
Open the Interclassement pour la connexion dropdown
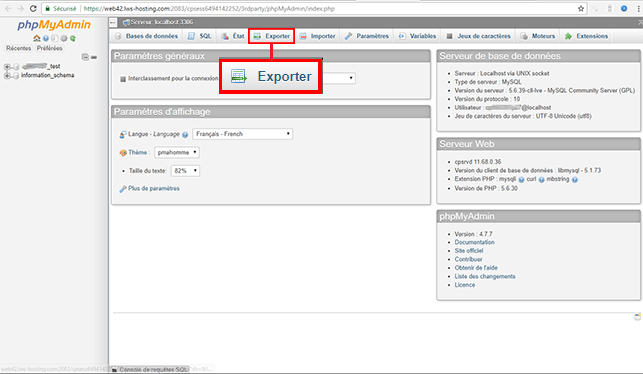339,78
